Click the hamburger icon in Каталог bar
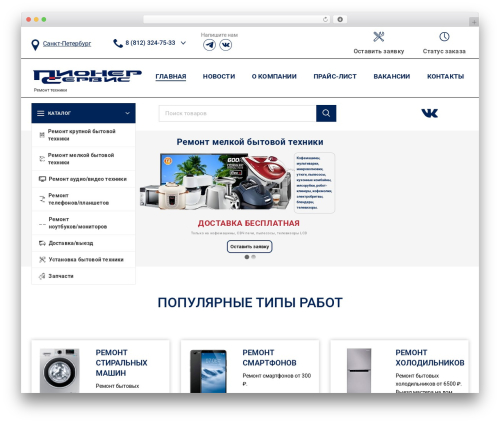Image resolution: width=500 pixels, height=423 pixels. pyautogui.click(x=41, y=113)
